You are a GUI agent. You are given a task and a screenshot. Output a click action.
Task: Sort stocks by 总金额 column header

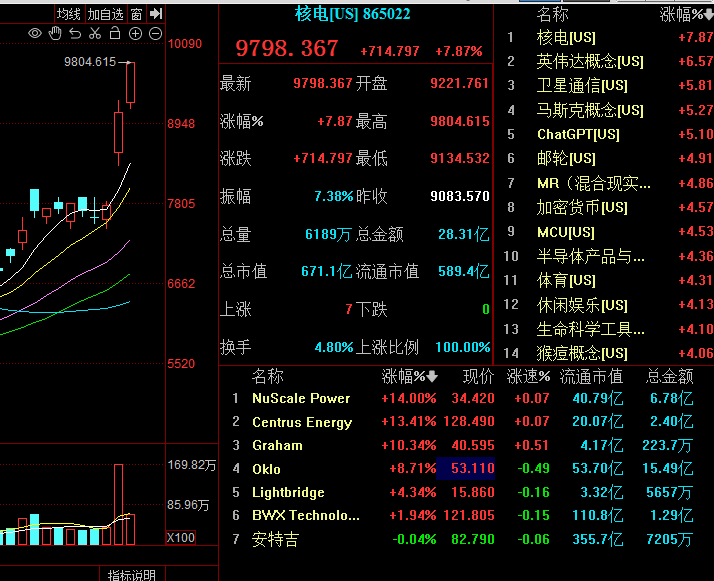669,376
